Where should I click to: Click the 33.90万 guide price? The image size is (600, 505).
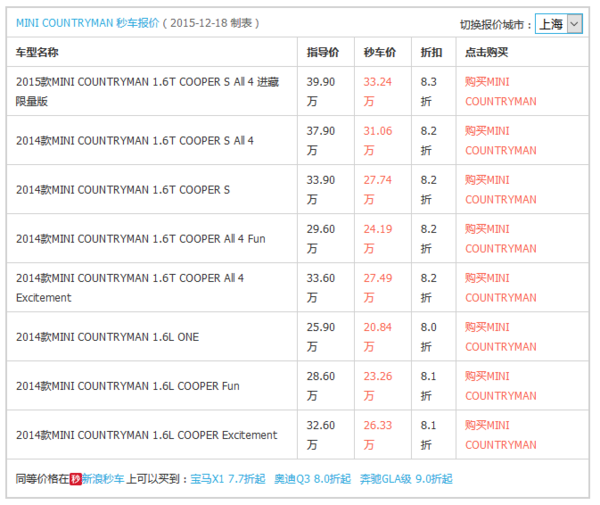(x=321, y=189)
